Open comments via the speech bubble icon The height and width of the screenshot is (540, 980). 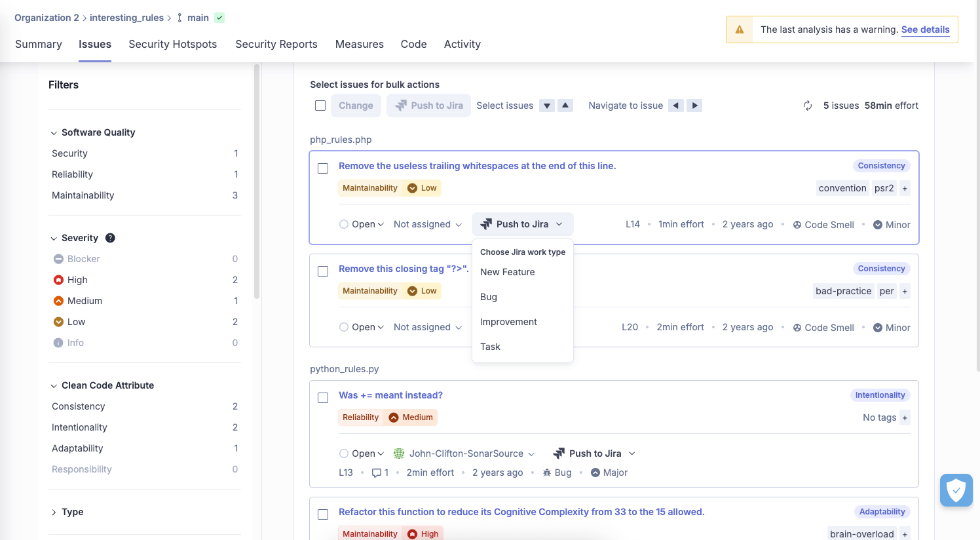[377, 472]
